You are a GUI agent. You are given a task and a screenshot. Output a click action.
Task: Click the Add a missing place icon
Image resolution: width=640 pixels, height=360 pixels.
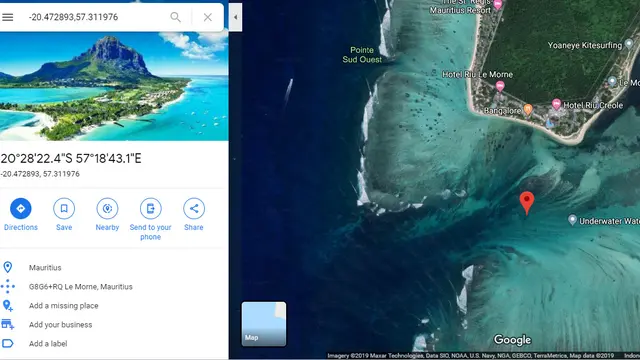coord(7,306)
